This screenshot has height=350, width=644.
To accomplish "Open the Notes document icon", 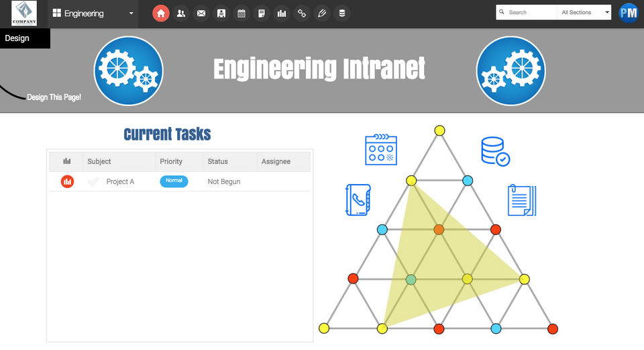I will click(261, 13).
